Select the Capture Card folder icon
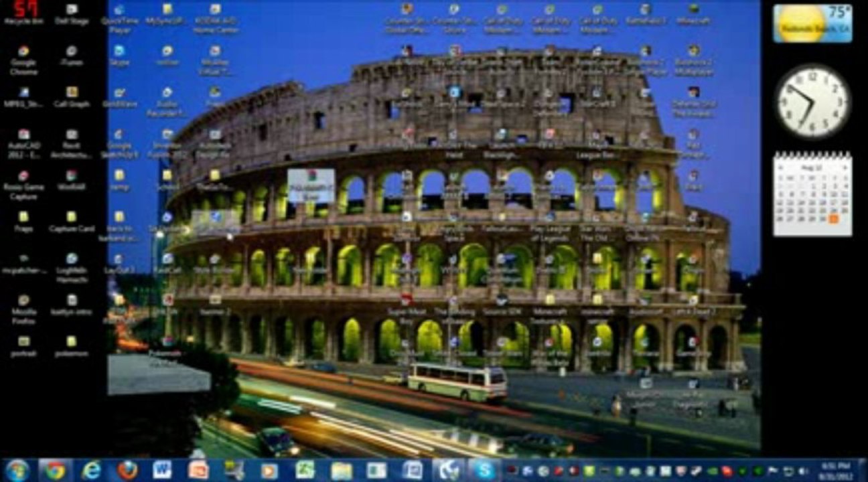 pos(72,222)
